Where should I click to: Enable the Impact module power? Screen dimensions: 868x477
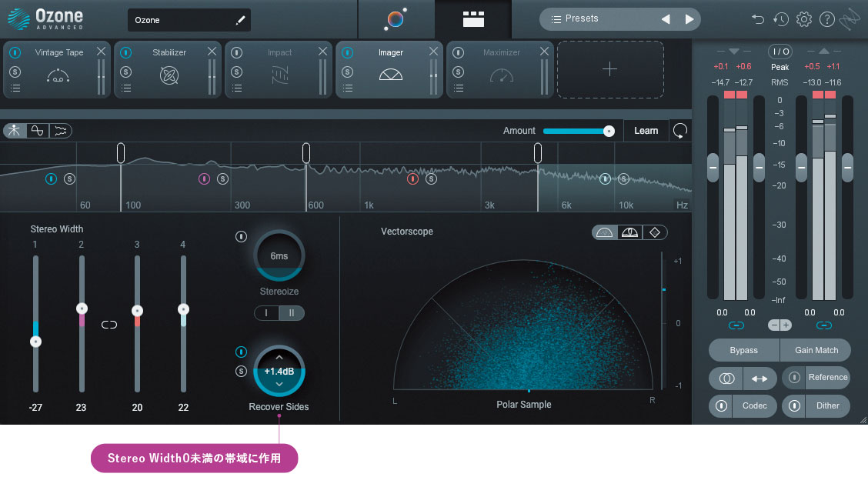[x=236, y=52]
